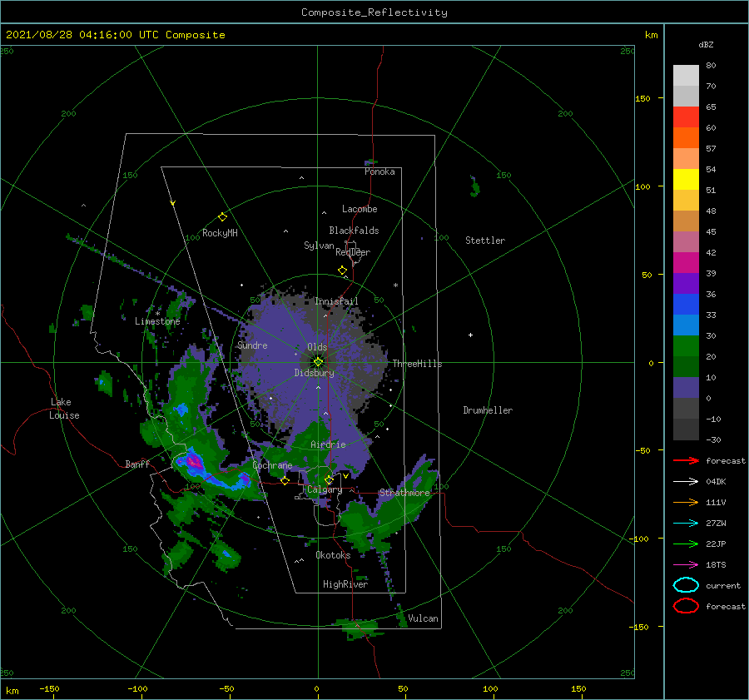749x700 pixels.
Task: Click the Limestone label
Action: (157, 321)
